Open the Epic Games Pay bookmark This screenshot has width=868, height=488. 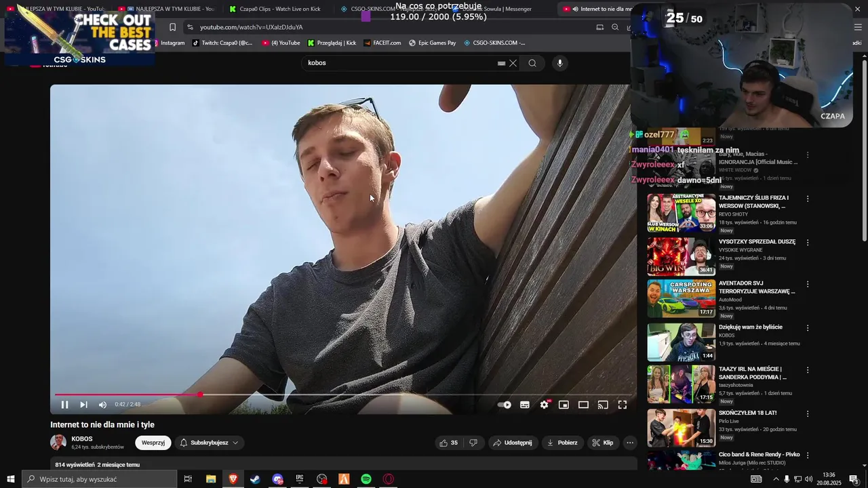tap(433, 43)
